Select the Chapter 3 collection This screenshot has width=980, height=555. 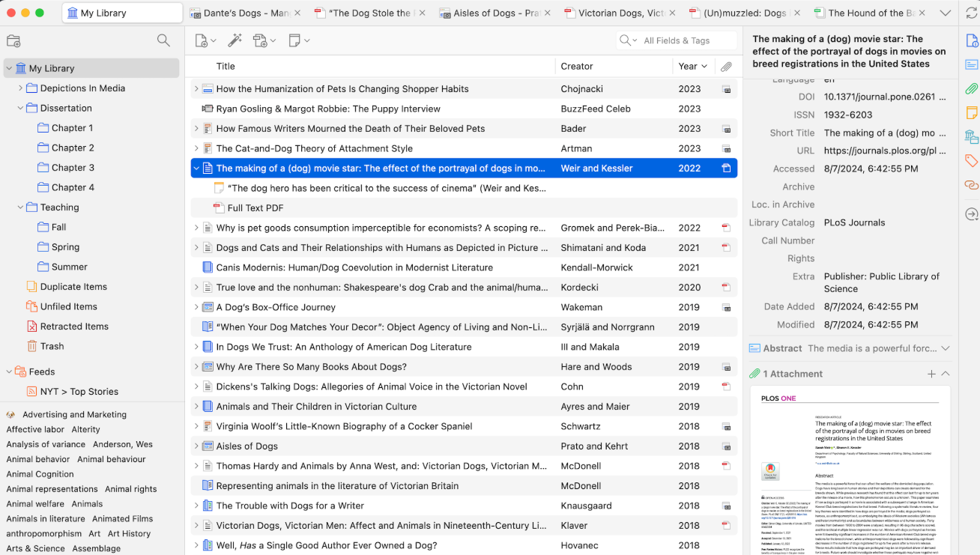coord(73,168)
